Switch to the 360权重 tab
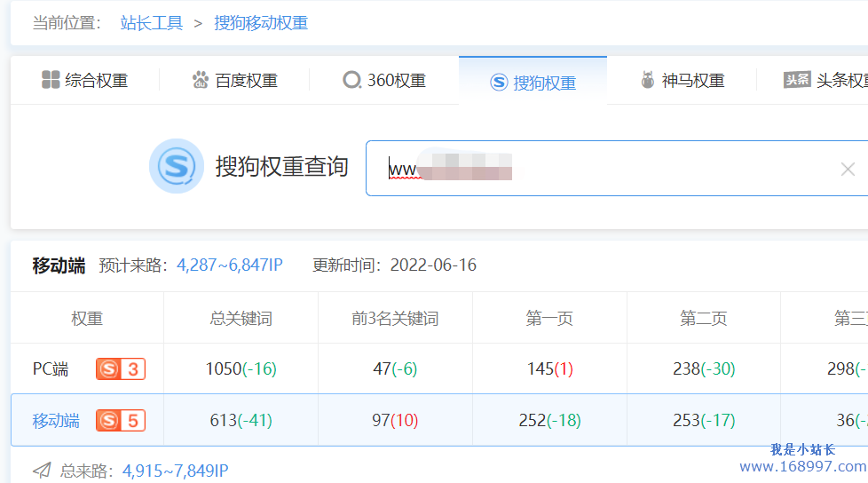Viewport: 868px width, 483px height. (384, 80)
